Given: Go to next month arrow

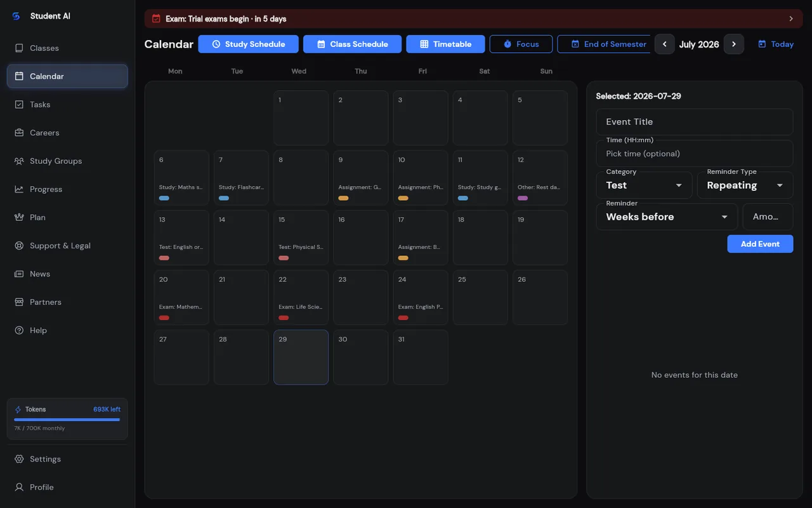Looking at the screenshot, I should point(734,44).
